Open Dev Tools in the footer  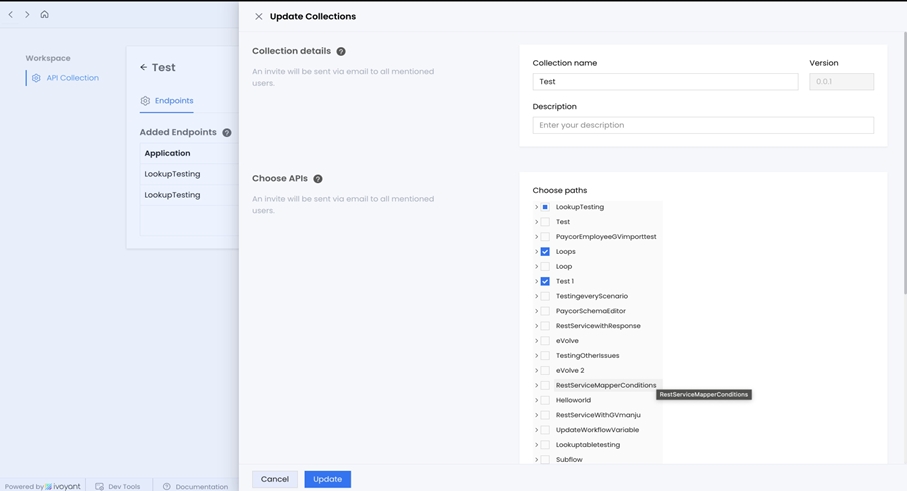point(117,486)
